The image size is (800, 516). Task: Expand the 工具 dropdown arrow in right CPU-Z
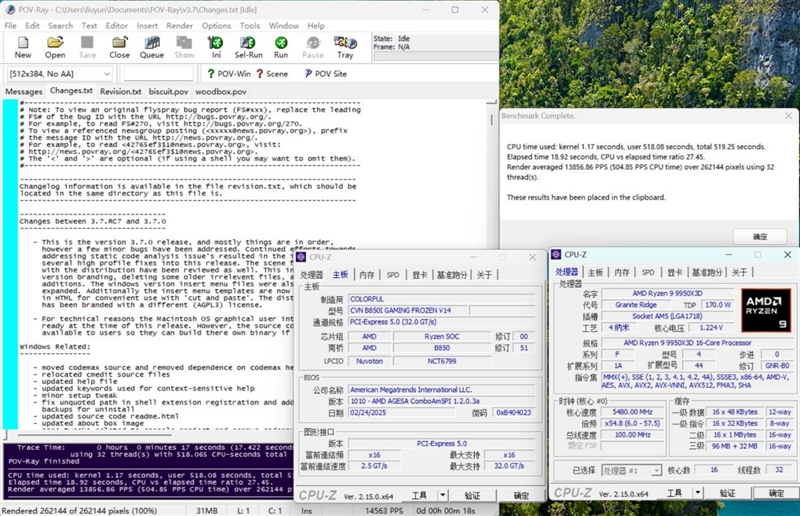[x=697, y=493]
